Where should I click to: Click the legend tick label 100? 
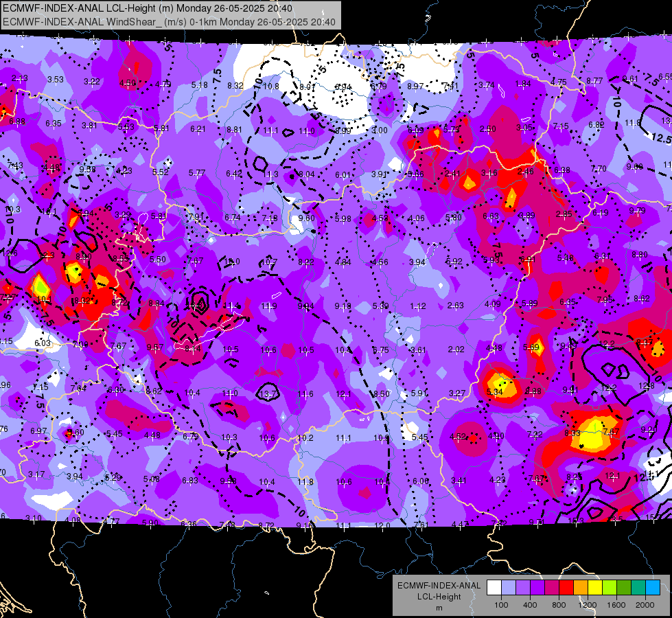click(501, 605)
